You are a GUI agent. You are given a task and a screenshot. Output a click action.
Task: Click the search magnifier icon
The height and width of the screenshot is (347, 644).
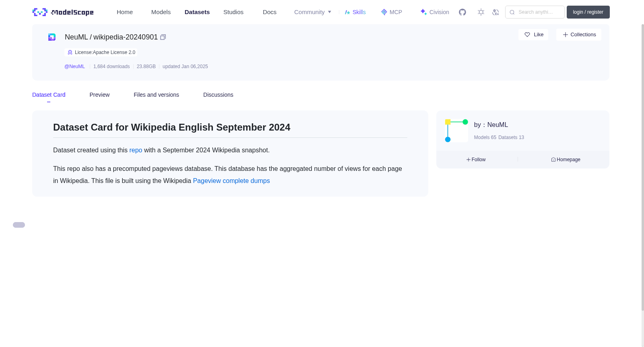[512, 12]
